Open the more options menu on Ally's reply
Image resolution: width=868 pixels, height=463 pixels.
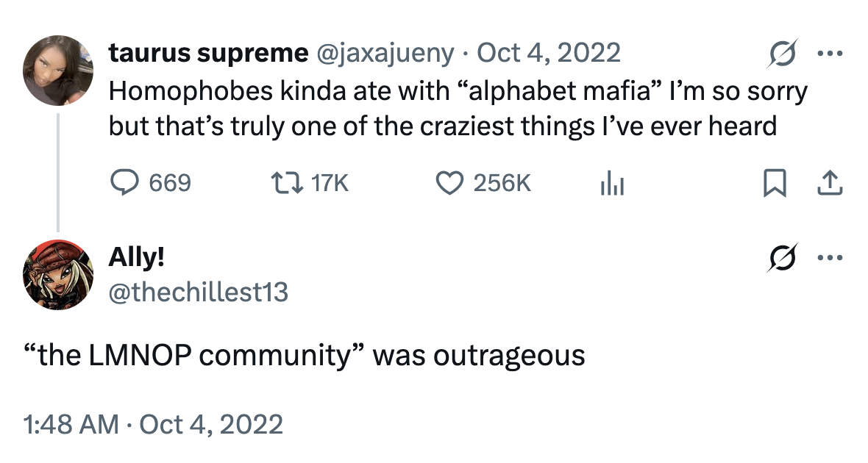(830, 257)
